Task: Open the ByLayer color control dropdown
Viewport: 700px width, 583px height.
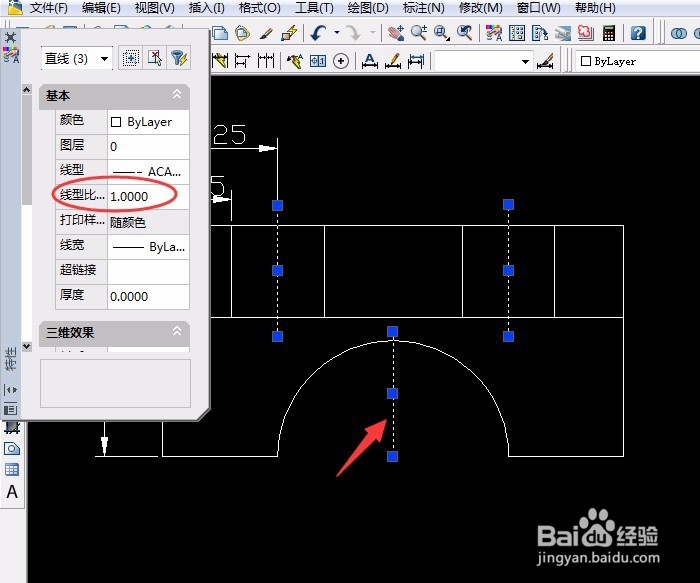Action: [638, 61]
